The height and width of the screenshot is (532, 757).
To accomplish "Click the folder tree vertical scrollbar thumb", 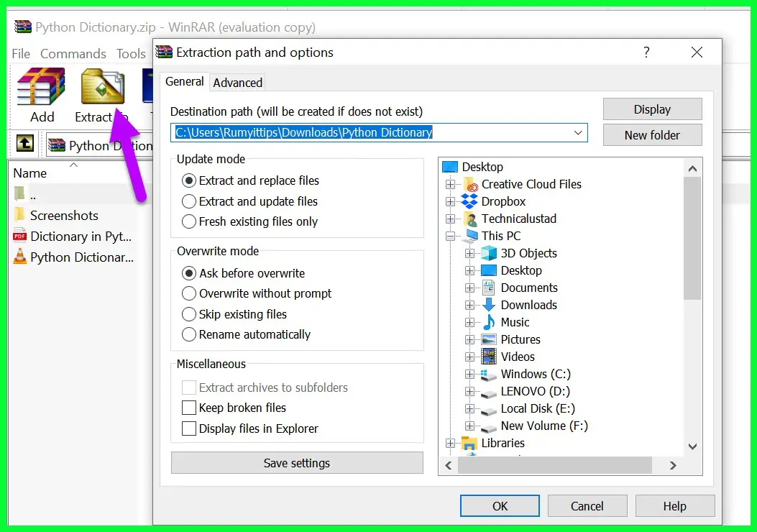I will 692,239.
